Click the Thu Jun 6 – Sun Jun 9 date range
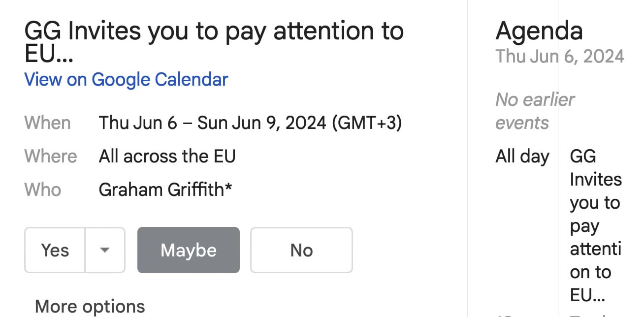Viewport: 644px width, 317px height. click(212, 123)
